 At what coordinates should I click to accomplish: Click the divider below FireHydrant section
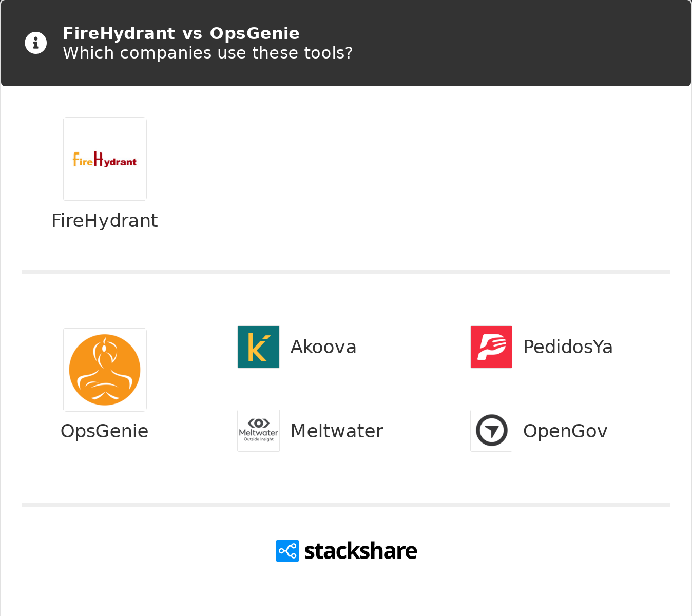(346, 272)
